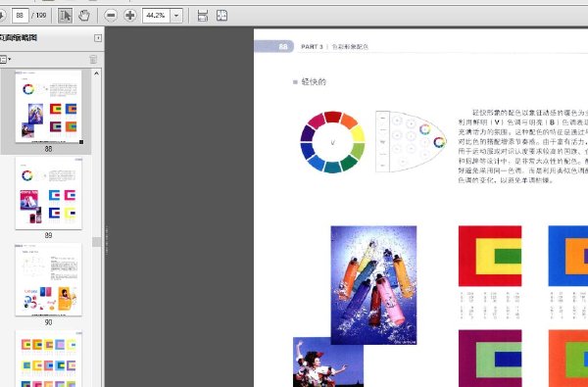The height and width of the screenshot is (387, 588).
Task: Click the '/ 109' total pages text
Action: coord(38,16)
